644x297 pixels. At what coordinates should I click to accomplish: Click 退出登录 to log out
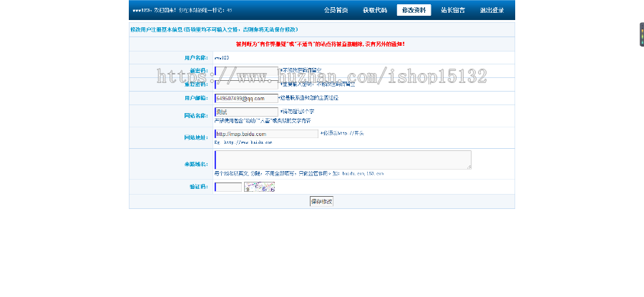pos(492,10)
